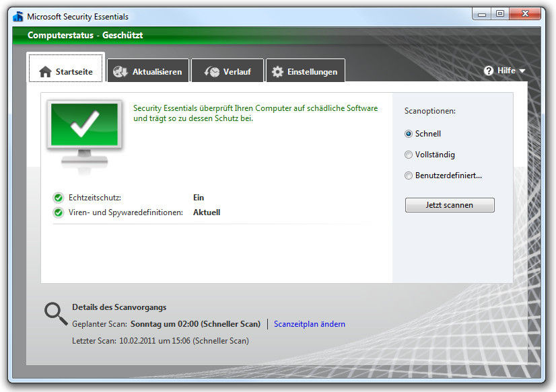Click the green monitor checkmark status image

coord(84,136)
